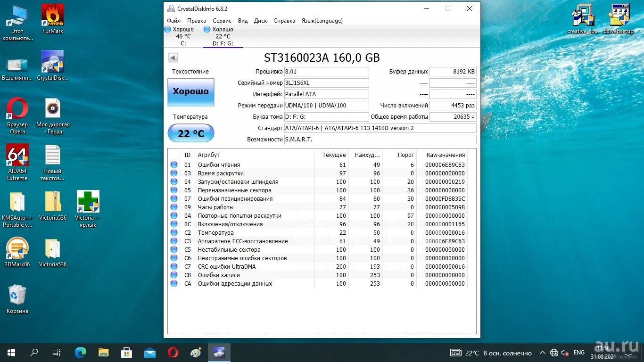This screenshot has width=644, height=362.
Task: Click the power-on count 4453 раз
Action: [x=453, y=106]
